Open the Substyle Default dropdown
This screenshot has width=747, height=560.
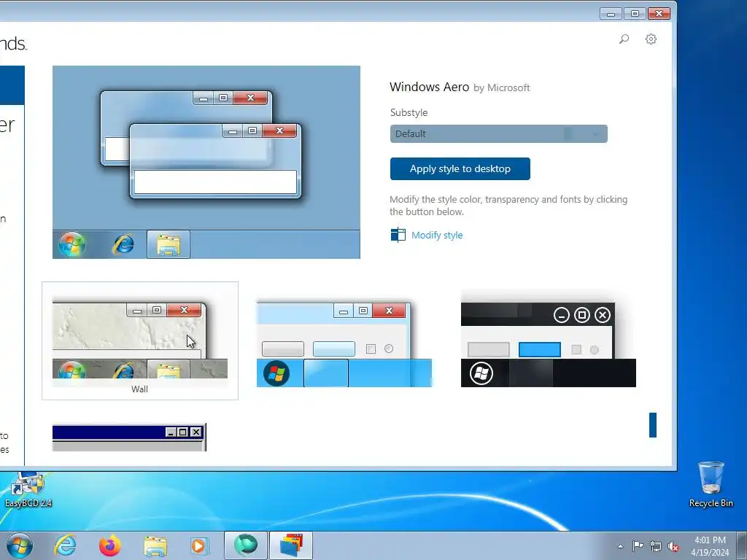click(498, 134)
